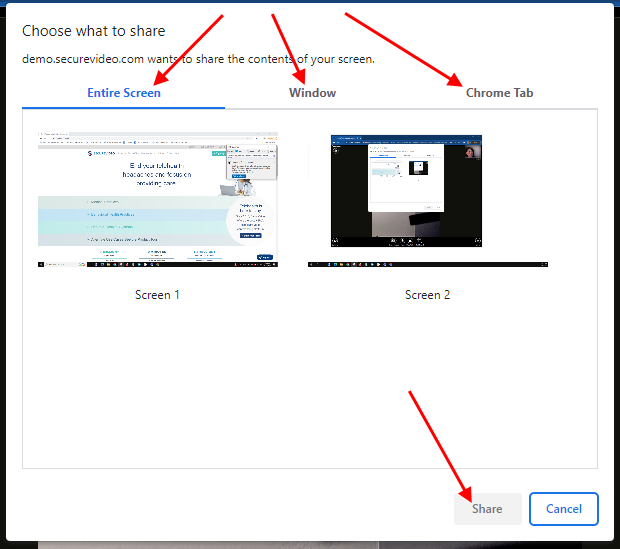The height and width of the screenshot is (549, 620).
Task: Click the "Choose what to share" title
Action: tap(94, 32)
